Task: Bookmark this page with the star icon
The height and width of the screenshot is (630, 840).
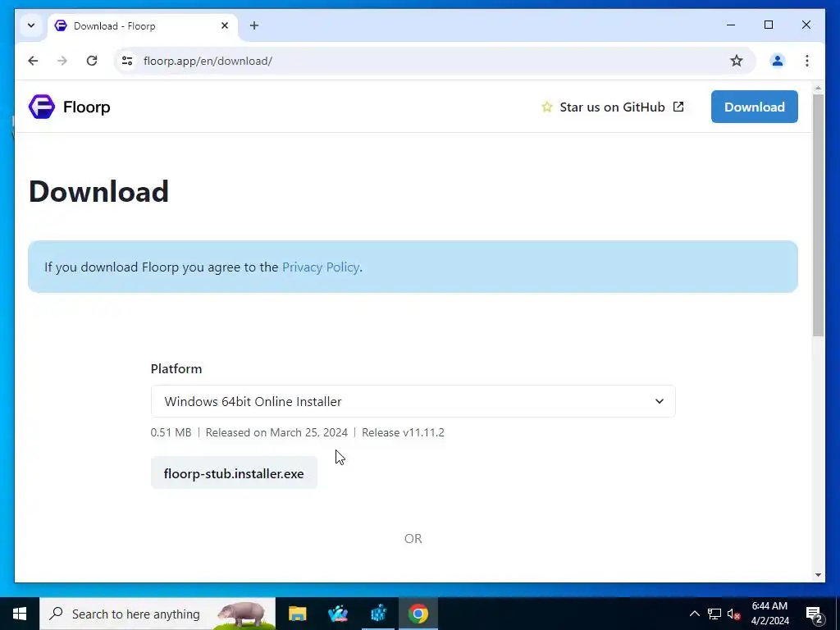Action: (x=737, y=61)
